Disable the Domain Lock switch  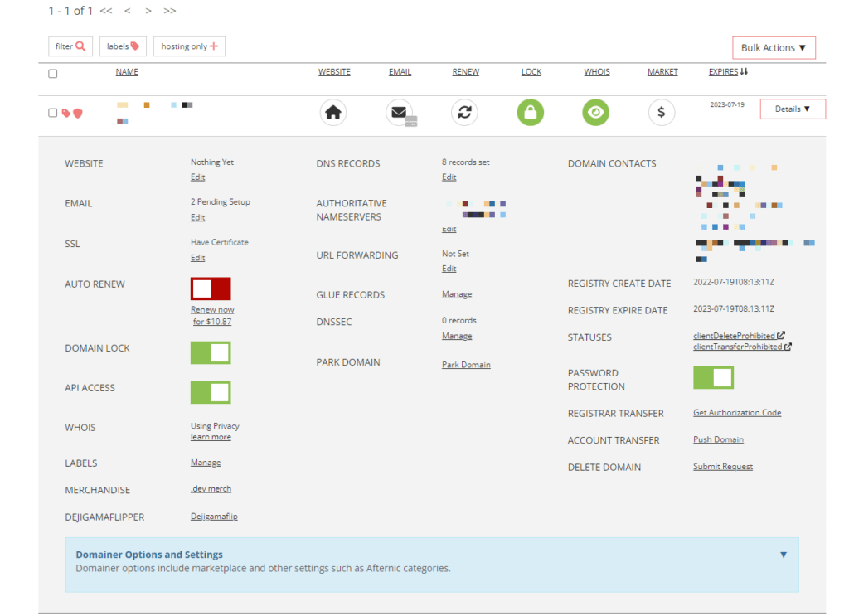pyautogui.click(x=211, y=352)
